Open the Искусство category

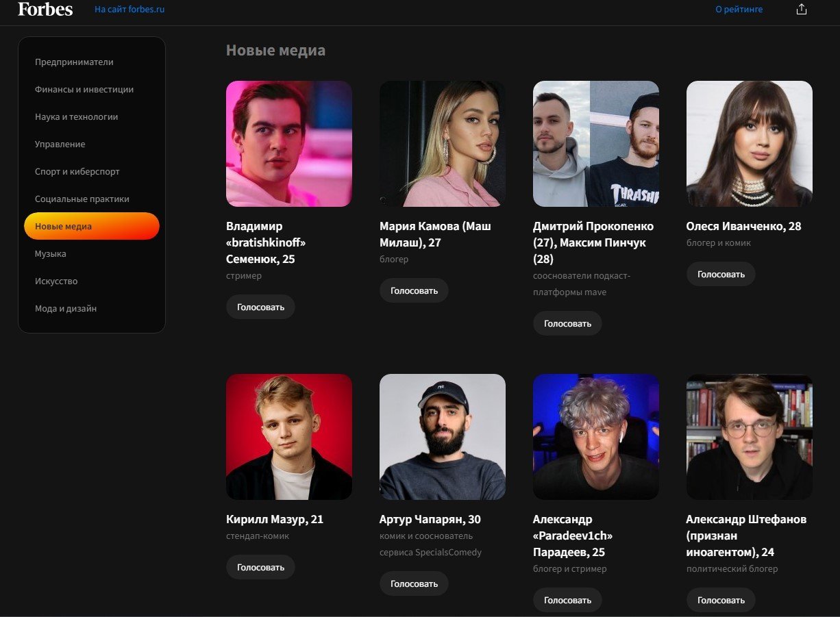92,281
